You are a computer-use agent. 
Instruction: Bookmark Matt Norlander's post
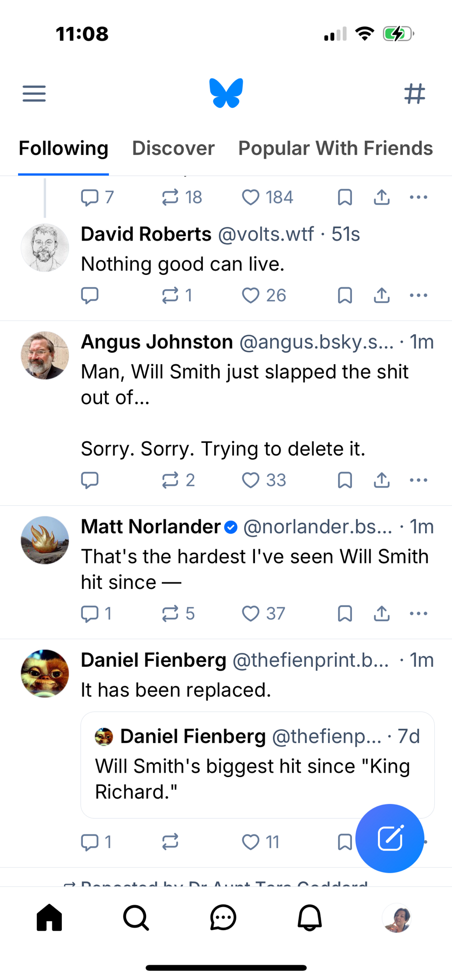pyautogui.click(x=345, y=613)
